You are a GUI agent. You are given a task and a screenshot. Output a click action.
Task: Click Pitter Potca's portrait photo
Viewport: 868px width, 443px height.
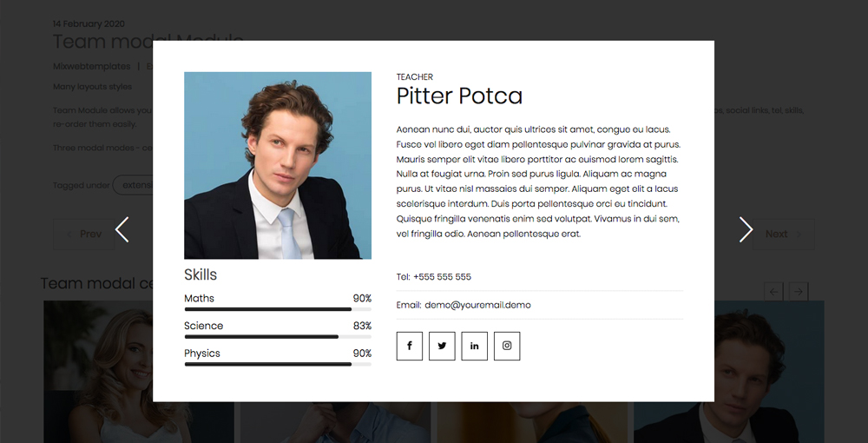click(x=278, y=165)
